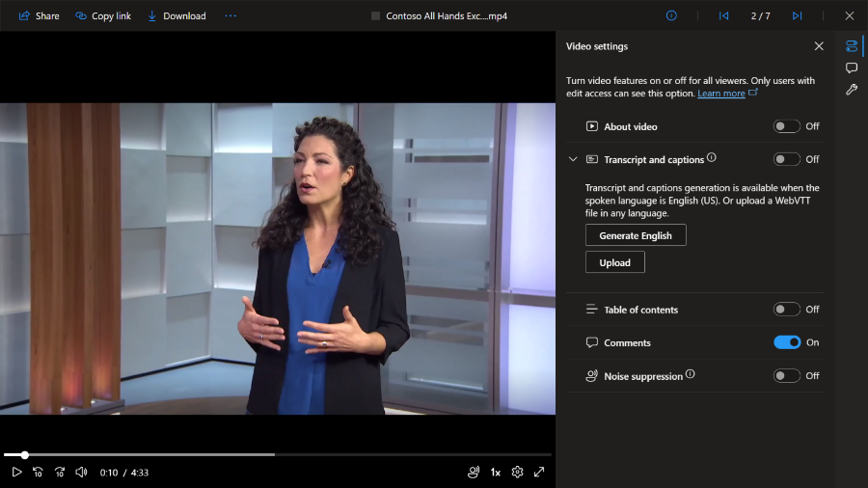Play the video

coord(16,472)
